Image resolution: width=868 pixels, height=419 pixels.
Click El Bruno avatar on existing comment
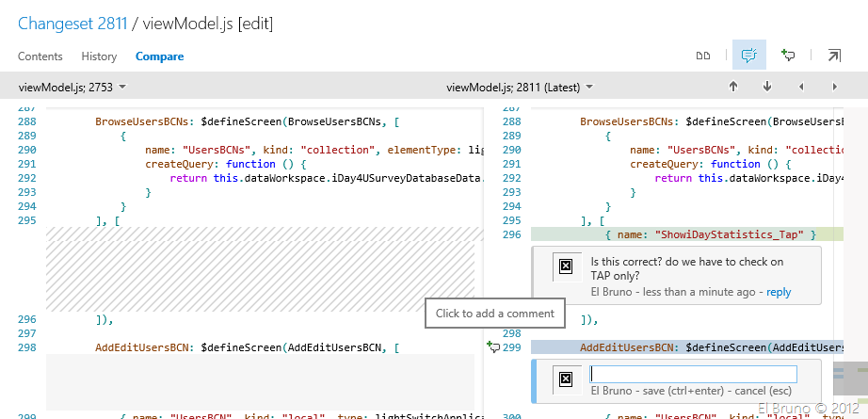pyautogui.click(x=566, y=266)
